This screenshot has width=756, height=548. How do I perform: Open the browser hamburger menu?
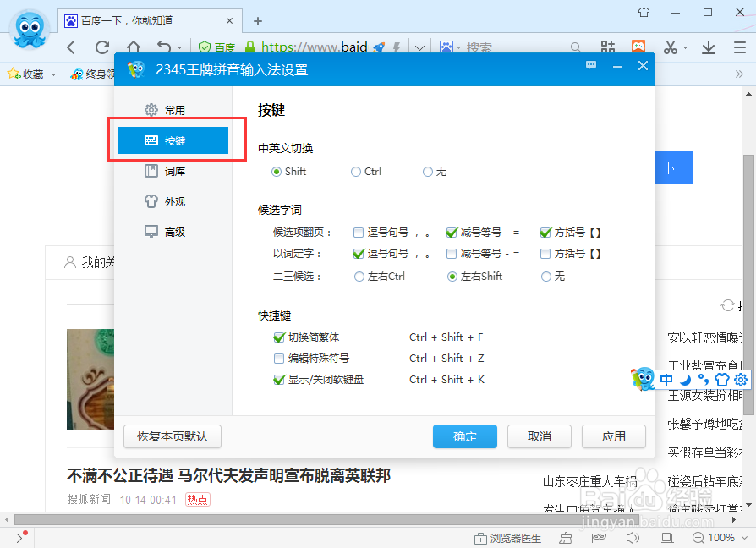pyautogui.click(x=740, y=47)
